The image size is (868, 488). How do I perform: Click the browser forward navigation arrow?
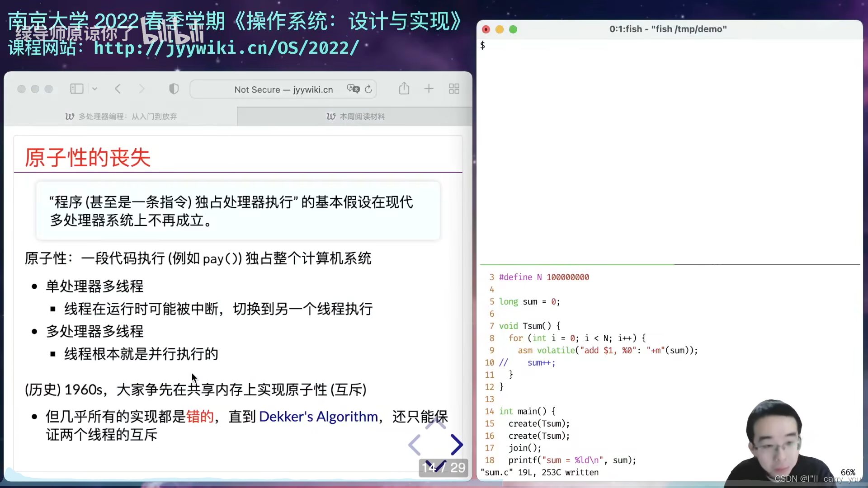coord(142,89)
